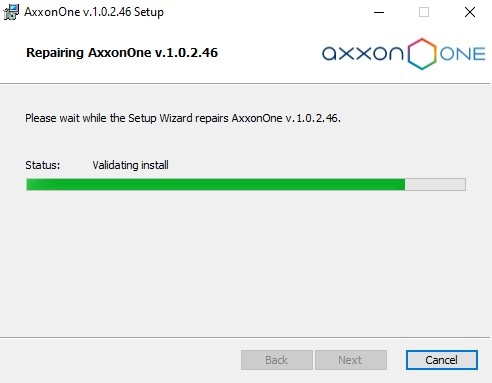Click the blank grey area below the progress bar
Screen dimensions: 492x383
[x=246, y=263]
